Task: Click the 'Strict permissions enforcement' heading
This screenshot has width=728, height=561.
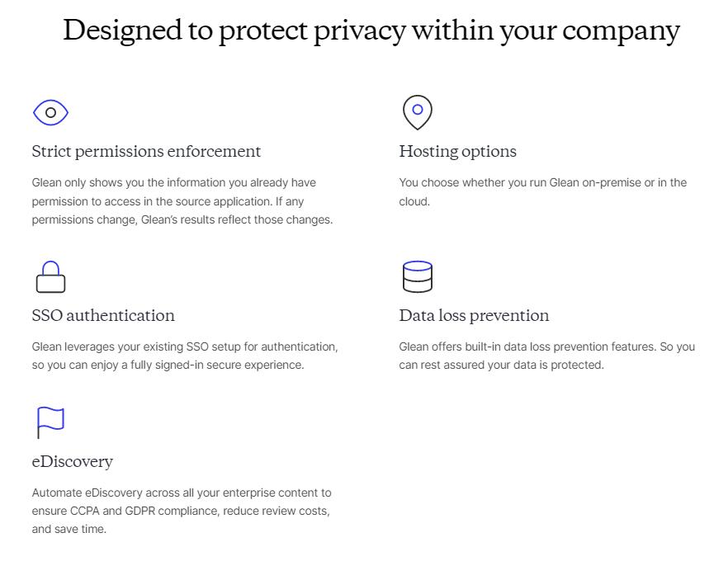Action: [x=146, y=151]
